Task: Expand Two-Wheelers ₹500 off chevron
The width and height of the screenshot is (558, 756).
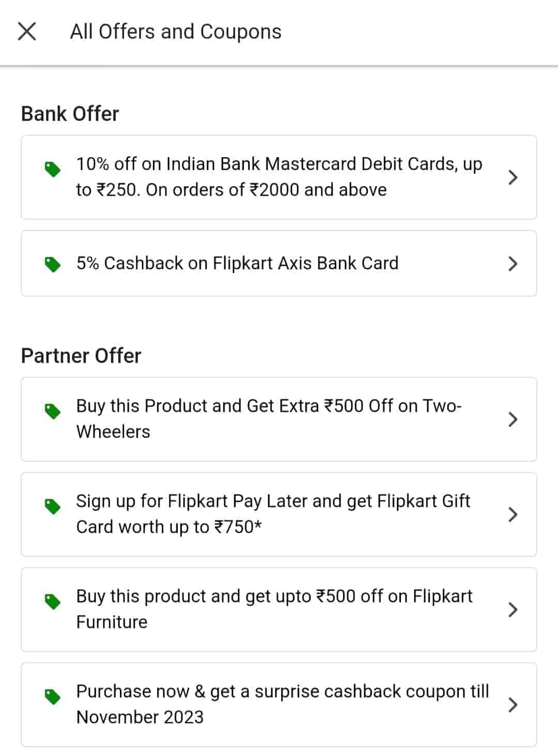Action: pyautogui.click(x=513, y=419)
